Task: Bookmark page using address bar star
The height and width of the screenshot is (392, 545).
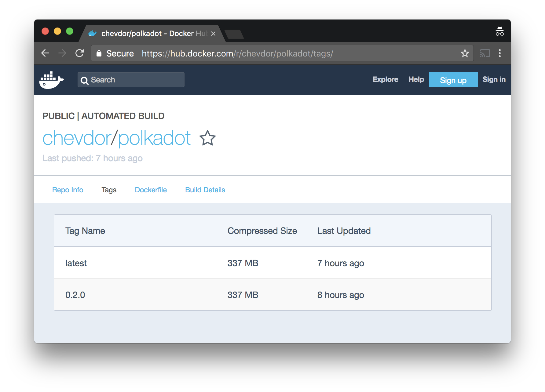Action: pos(465,53)
